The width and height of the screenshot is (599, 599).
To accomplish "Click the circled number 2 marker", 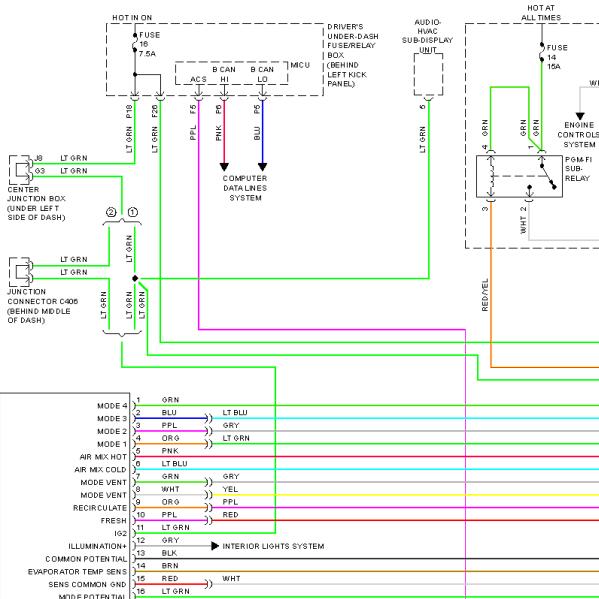I will tap(111, 212).
